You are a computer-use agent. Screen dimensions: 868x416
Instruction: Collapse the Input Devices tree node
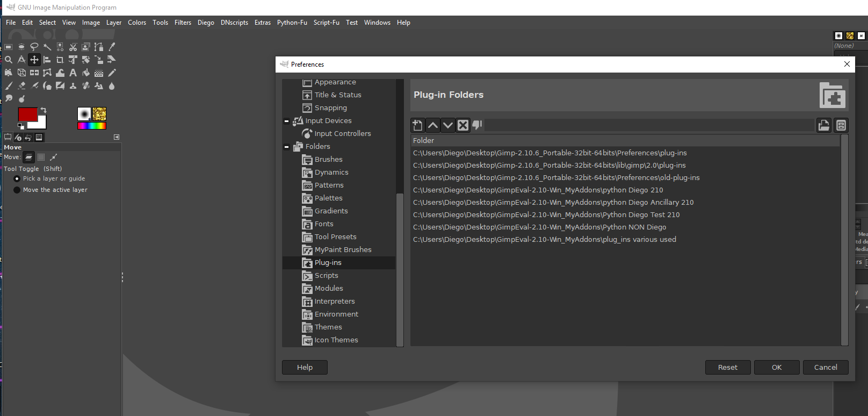[x=286, y=121]
